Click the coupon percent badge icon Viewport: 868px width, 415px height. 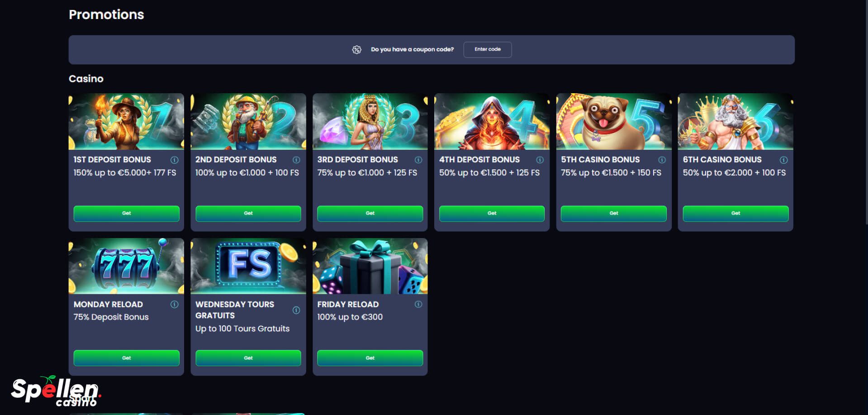357,50
